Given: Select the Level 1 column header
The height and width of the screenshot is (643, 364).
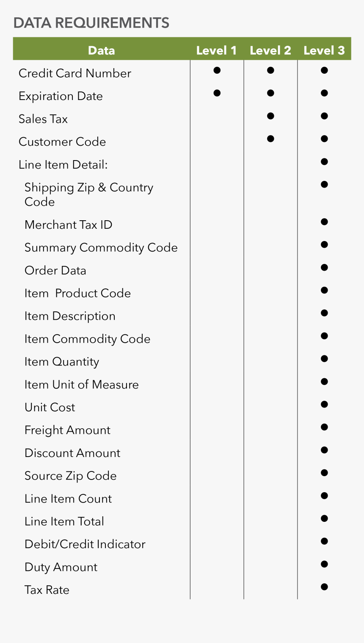Looking at the screenshot, I should tap(216, 50).
